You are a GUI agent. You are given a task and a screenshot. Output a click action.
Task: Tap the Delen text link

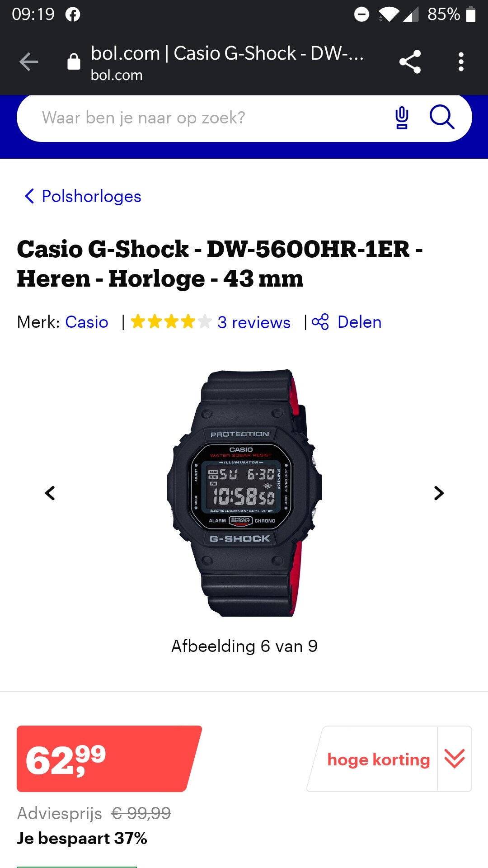click(x=360, y=322)
